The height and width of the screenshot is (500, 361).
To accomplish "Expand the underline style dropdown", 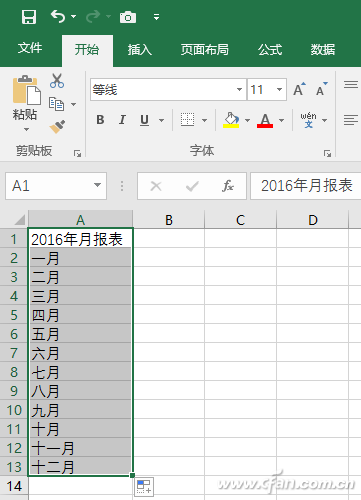I will pyautogui.click(x=162, y=120).
